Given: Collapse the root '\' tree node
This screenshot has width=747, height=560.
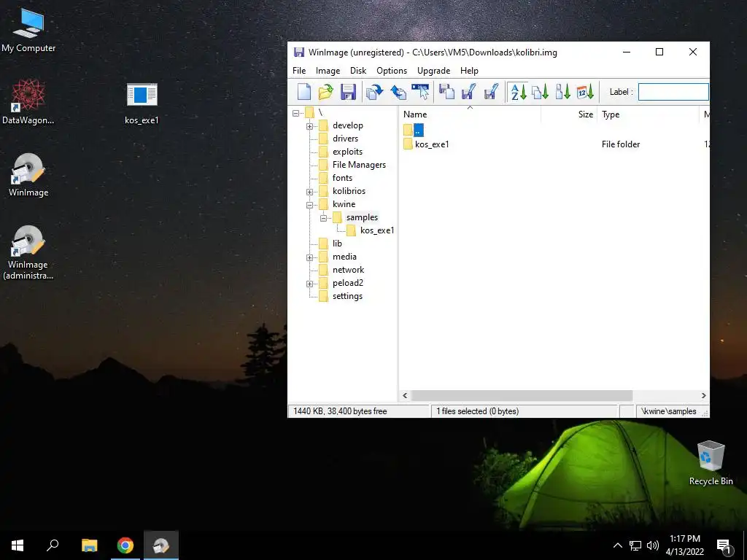Looking at the screenshot, I should tap(296, 113).
